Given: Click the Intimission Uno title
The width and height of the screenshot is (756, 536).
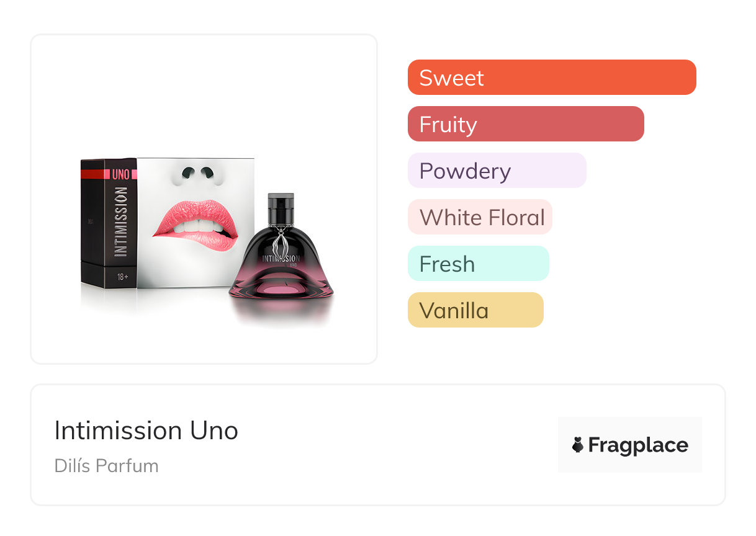Looking at the screenshot, I should click(x=146, y=431).
